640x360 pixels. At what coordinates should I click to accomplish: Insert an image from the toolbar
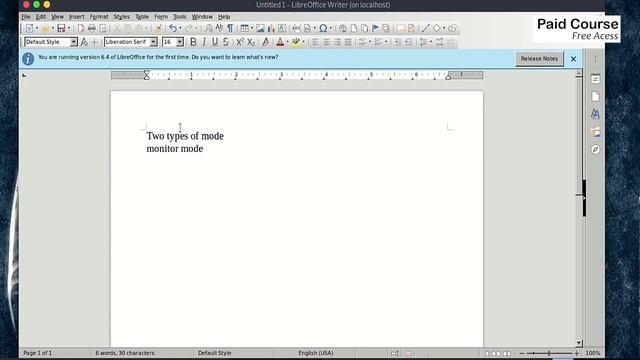(260, 28)
